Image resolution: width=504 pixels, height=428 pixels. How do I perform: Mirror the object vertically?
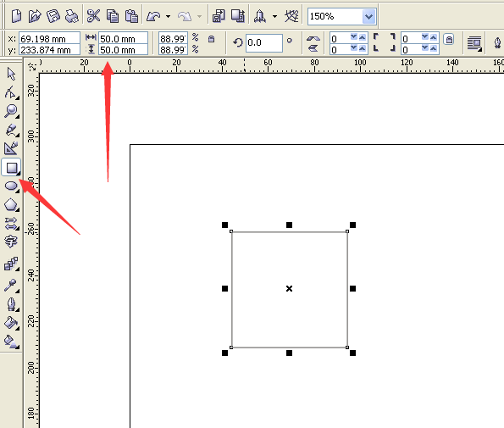[313, 48]
